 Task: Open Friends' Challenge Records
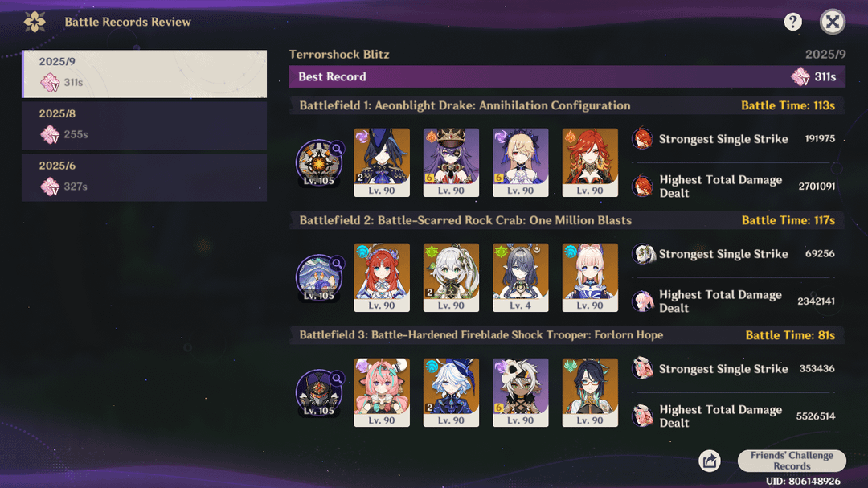pos(792,461)
